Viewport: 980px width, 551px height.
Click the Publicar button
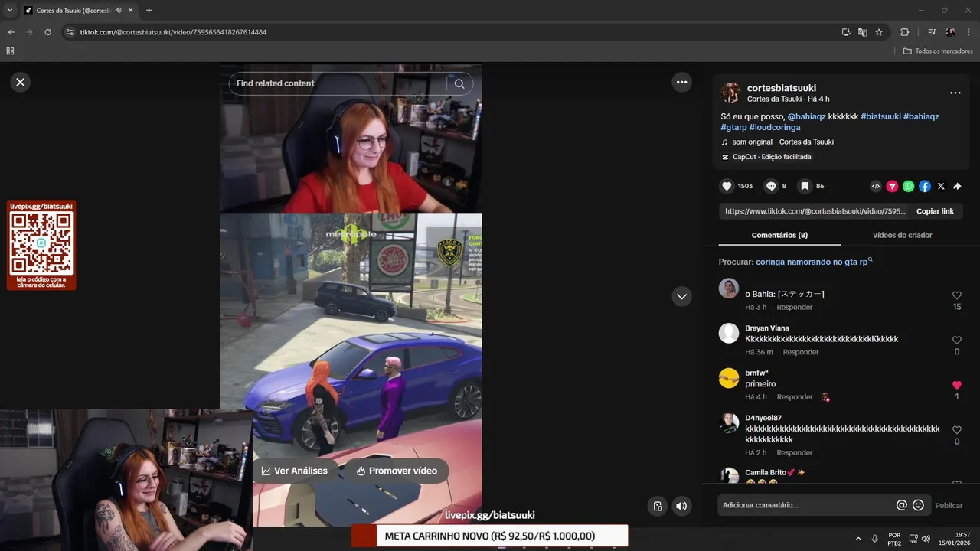coord(949,505)
